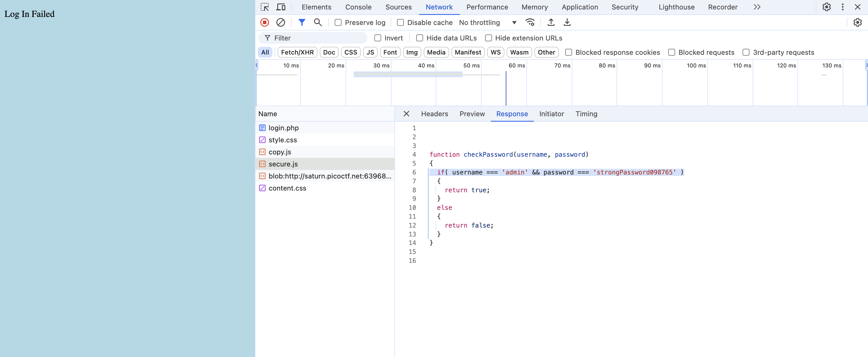
Task: Expand more DevTools tabs chevron
Action: click(x=757, y=7)
